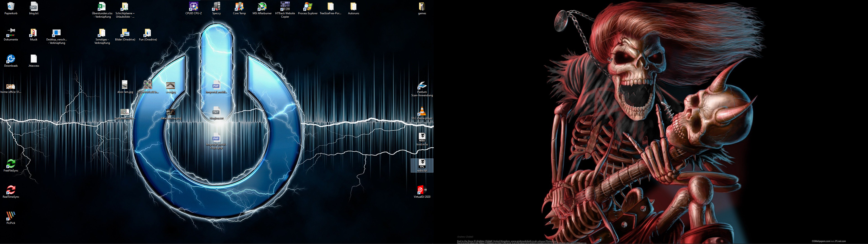Select the tvsd.m3u playlist file

422,137
